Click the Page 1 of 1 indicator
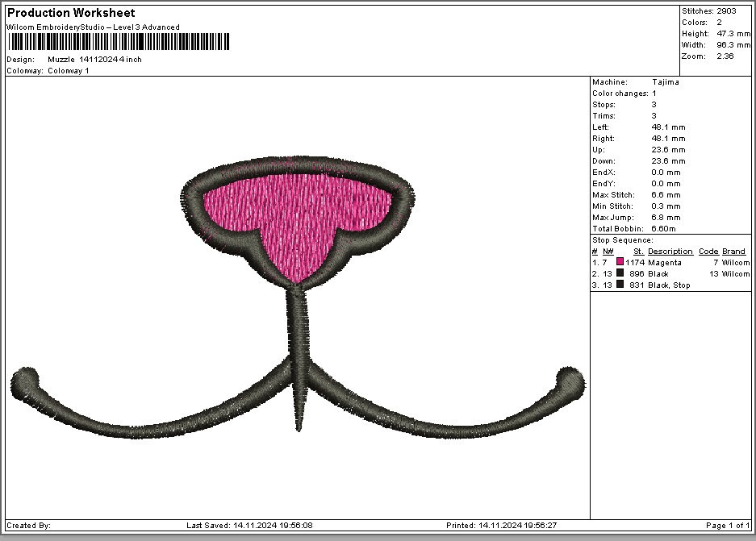The image size is (756, 541). tap(728, 526)
